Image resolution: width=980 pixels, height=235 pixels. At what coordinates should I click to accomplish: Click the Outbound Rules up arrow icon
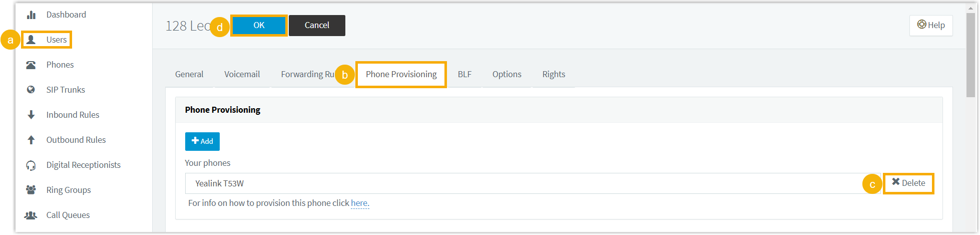[x=31, y=140]
